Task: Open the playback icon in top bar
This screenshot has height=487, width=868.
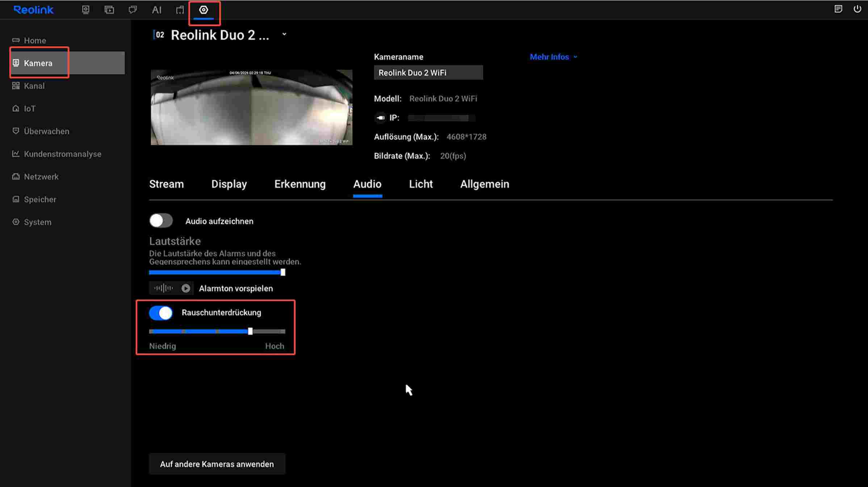Action: click(109, 10)
